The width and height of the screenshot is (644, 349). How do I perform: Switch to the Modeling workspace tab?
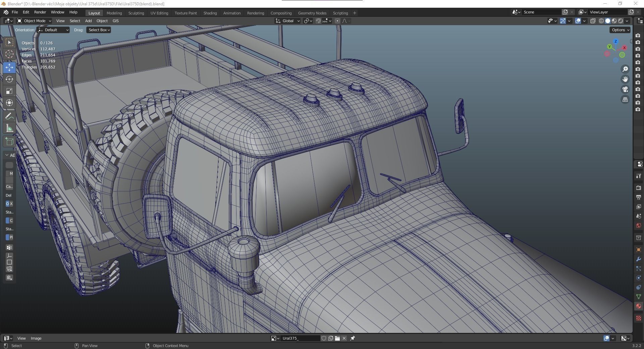pos(114,13)
